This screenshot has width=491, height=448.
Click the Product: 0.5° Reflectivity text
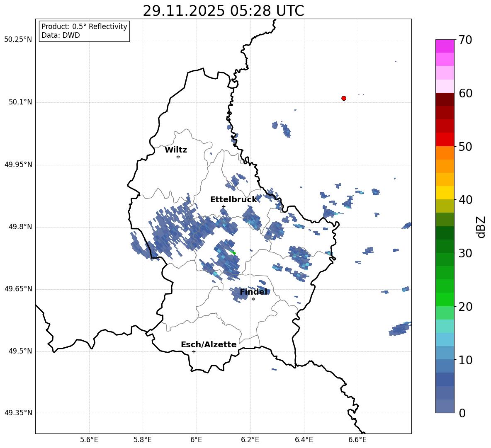(x=84, y=27)
